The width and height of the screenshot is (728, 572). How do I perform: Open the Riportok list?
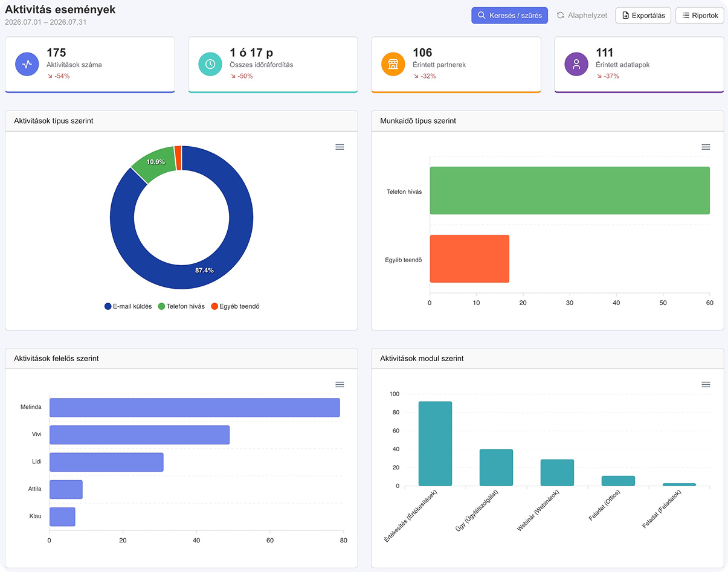700,15
